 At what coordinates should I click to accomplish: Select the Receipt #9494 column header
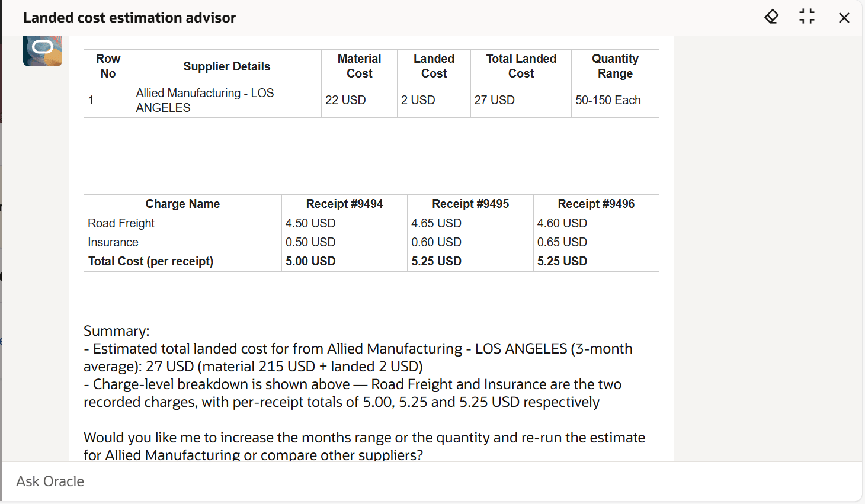coord(344,204)
